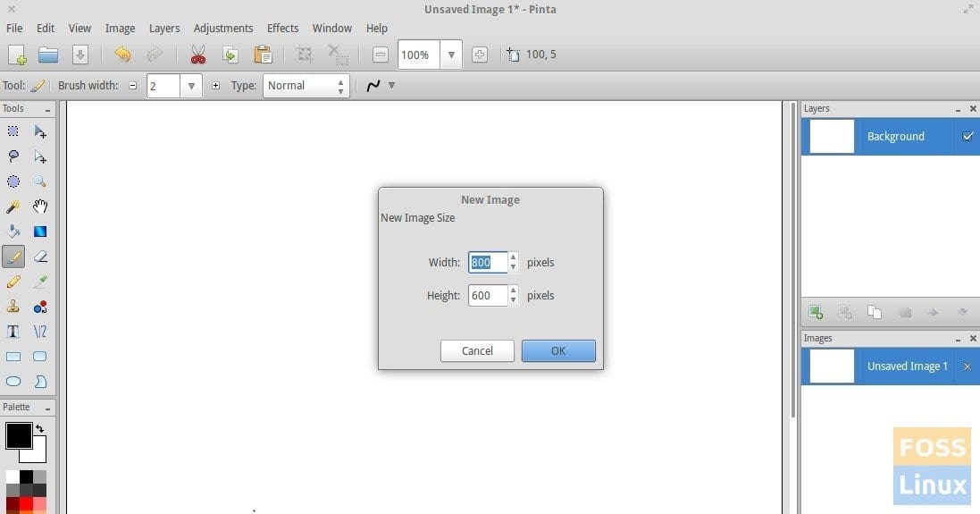This screenshot has width=980, height=514.
Task: Deselect all toolbar icon
Action: pyautogui.click(x=338, y=55)
